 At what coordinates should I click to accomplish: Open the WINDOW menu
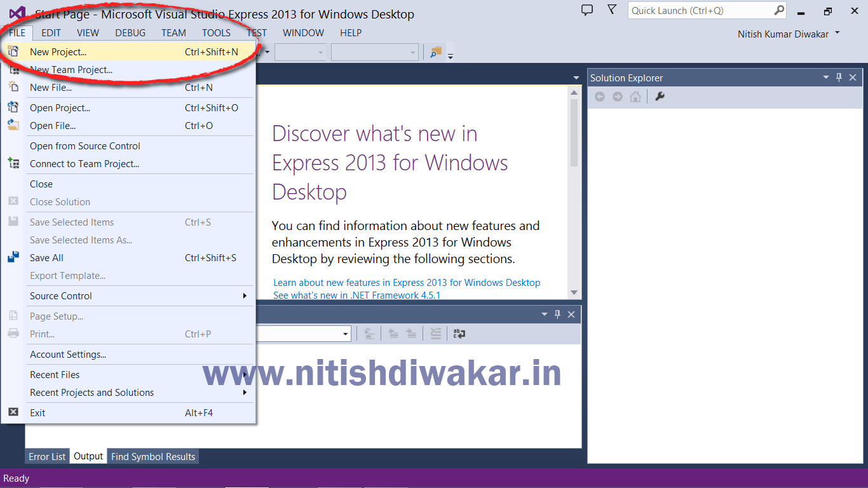coord(303,32)
